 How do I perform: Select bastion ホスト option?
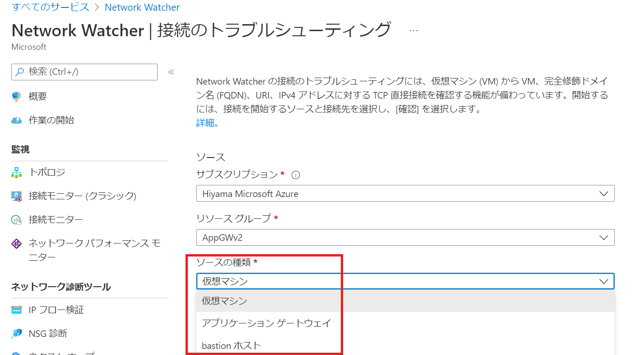[x=405, y=345]
